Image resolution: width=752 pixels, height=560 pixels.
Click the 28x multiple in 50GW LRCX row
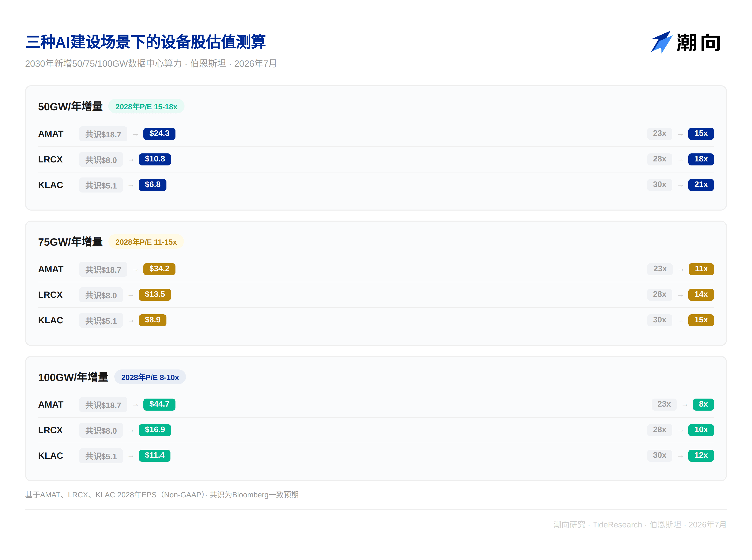660,159
